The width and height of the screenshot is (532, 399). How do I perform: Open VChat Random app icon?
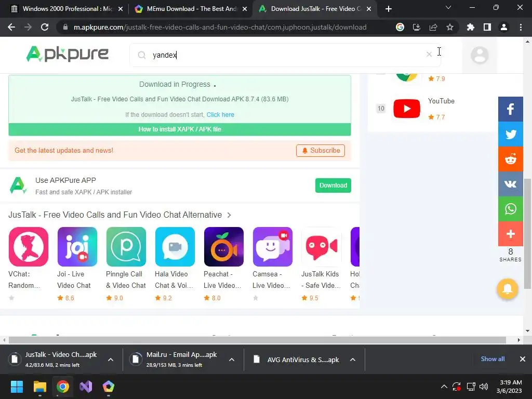coord(29,247)
